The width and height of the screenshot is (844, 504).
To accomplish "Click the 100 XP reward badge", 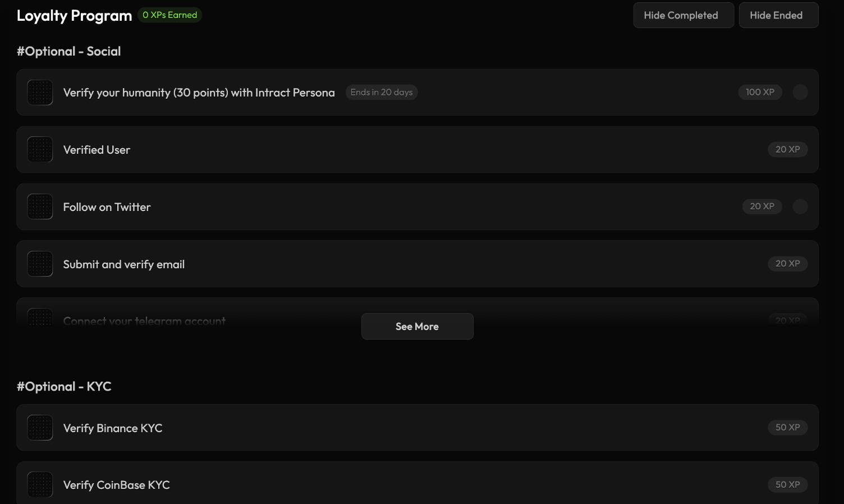I will pyautogui.click(x=759, y=93).
